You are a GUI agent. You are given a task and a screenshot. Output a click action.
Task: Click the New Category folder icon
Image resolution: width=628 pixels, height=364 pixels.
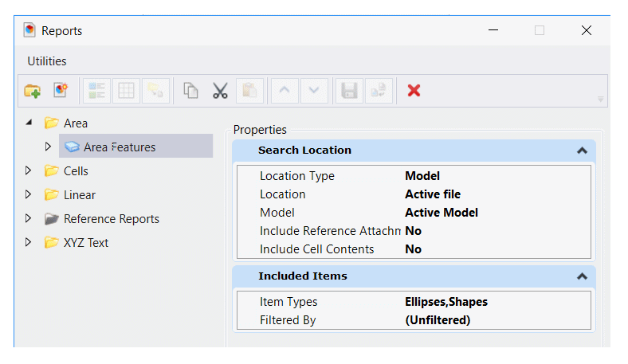pyautogui.click(x=33, y=91)
